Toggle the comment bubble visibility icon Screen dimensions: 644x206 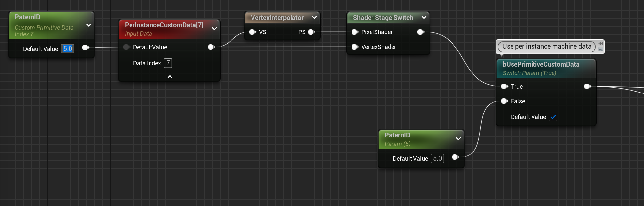[x=601, y=50]
